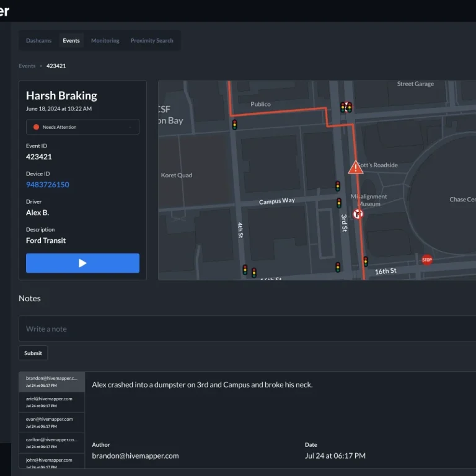Select the note by evan@hivemapper.com
This screenshot has width=476, height=476.
point(51,422)
